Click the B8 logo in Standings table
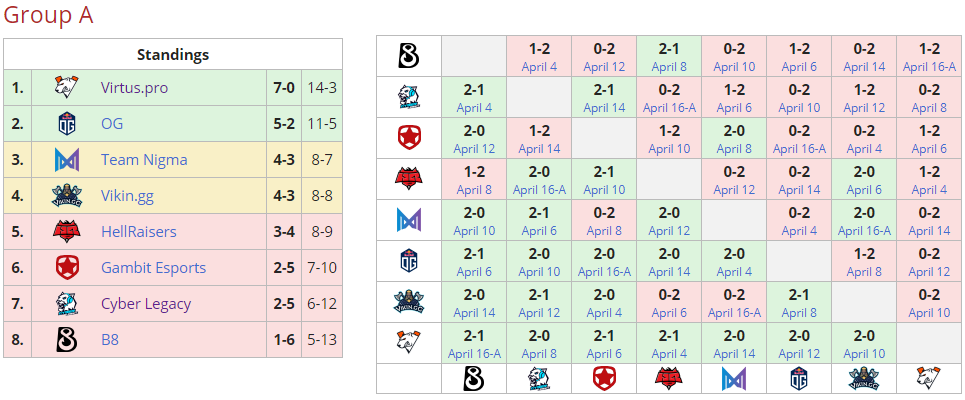Screen dimensions: 965x400 pyautogui.click(x=66, y=340)
